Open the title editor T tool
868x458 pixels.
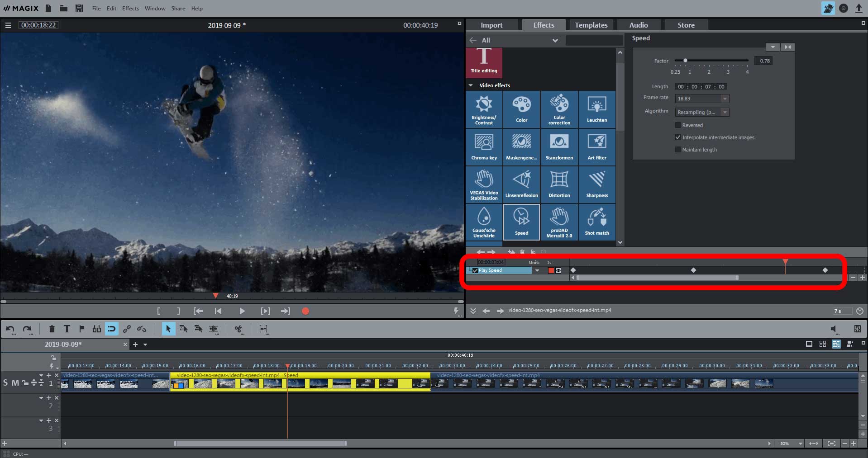pos(67,329)
